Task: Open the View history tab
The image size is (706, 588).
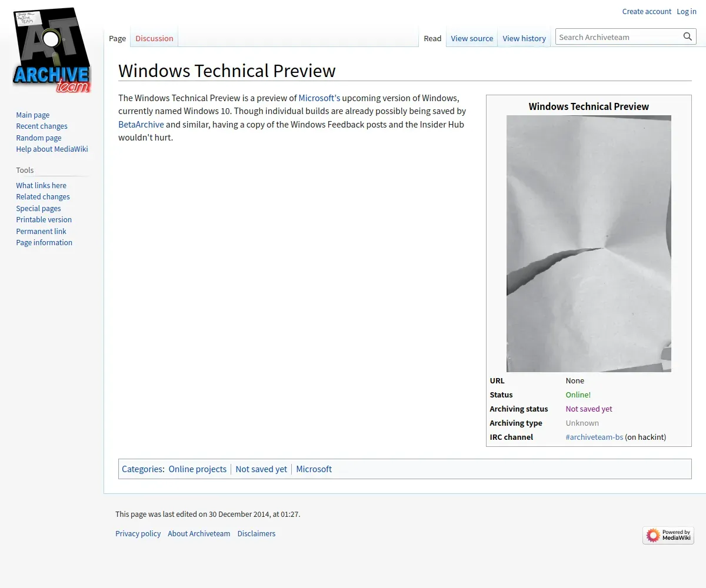Action: (524, 38)
